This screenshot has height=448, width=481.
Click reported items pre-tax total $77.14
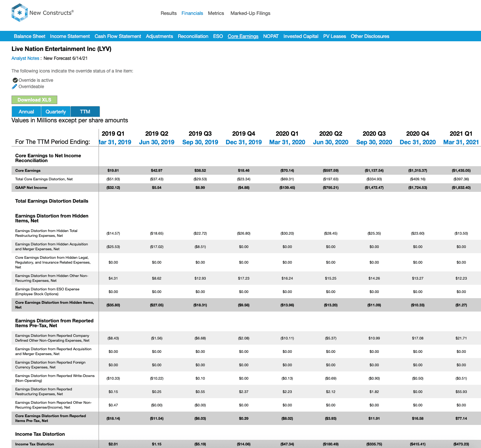461,419
